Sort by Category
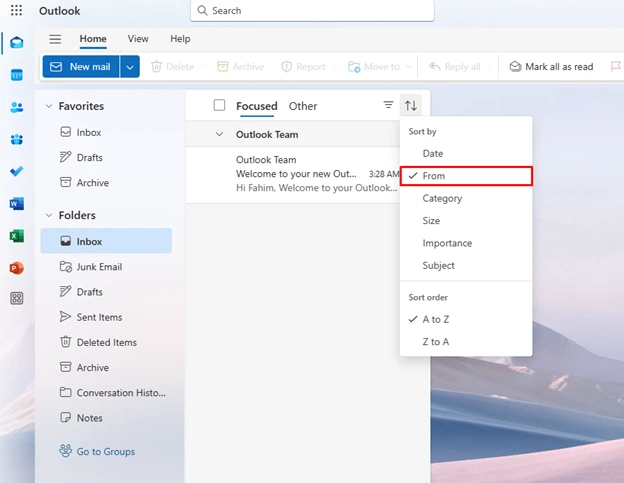Image resolution: width=624 pixels, height=483 pixels. pos(466,198)
